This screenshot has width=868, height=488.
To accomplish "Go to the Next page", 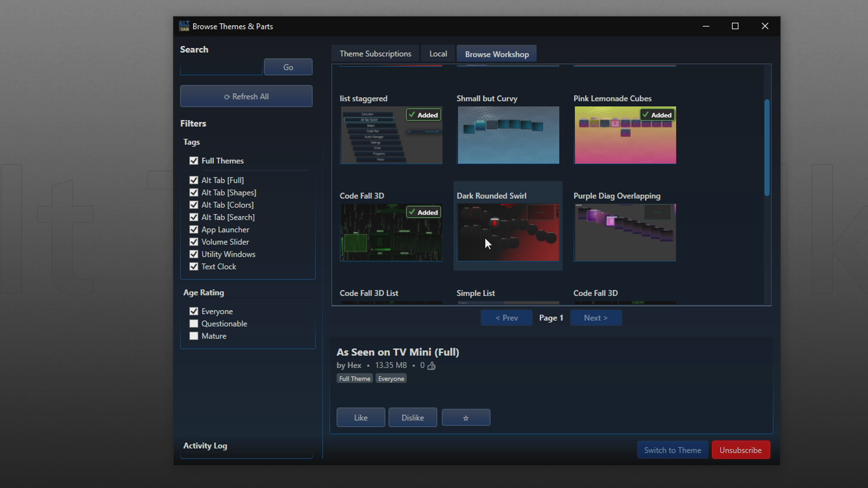I will click(596, 318).
